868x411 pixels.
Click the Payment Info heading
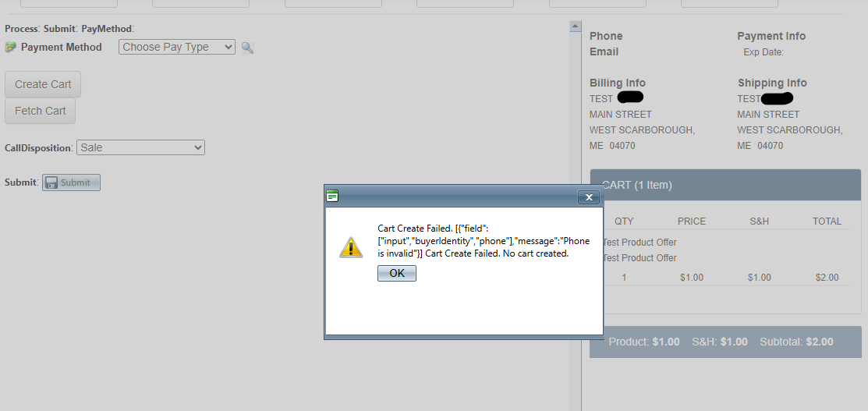pos(771,36)
